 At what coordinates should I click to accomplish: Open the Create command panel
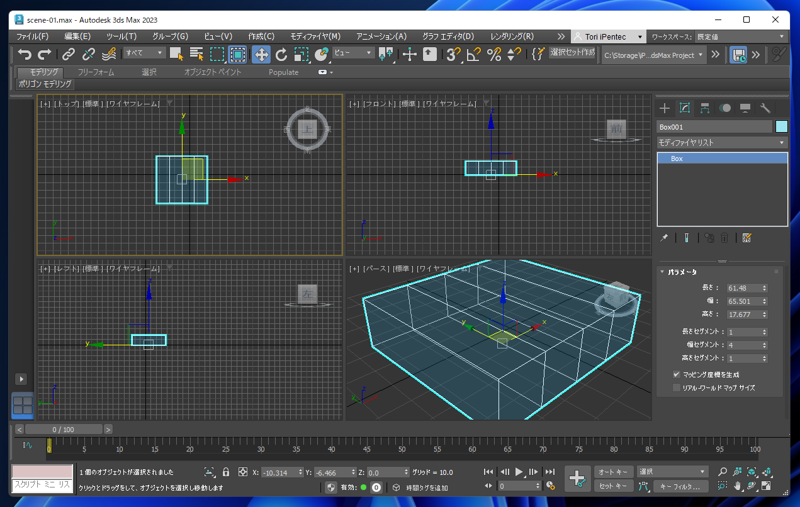664,108
